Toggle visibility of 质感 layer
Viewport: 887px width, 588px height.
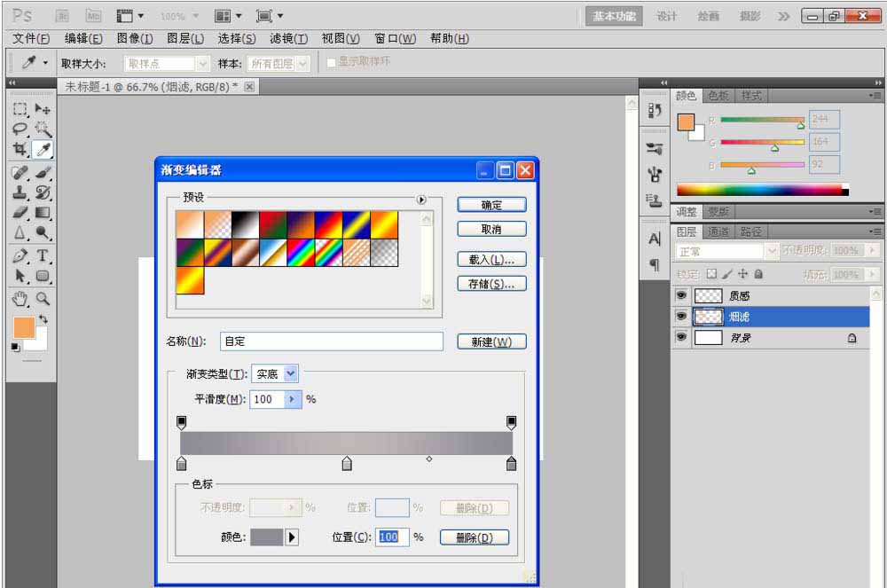tap(681, 295)
